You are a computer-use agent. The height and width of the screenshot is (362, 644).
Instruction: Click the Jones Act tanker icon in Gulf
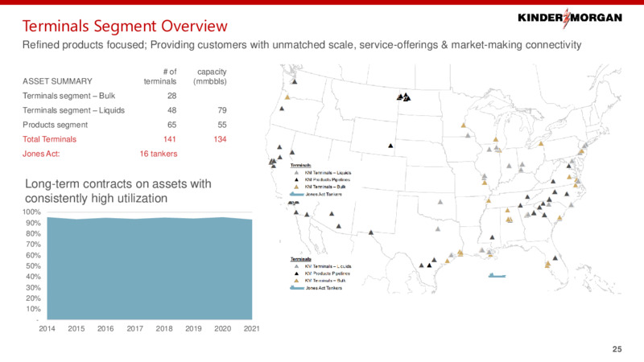[x=497, y=276]
